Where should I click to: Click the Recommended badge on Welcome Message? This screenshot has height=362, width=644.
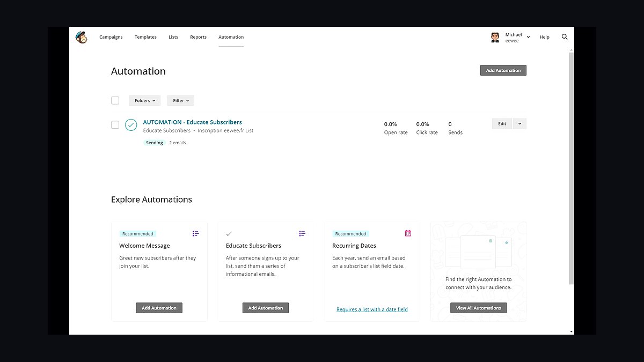click(x=137, y=234)
